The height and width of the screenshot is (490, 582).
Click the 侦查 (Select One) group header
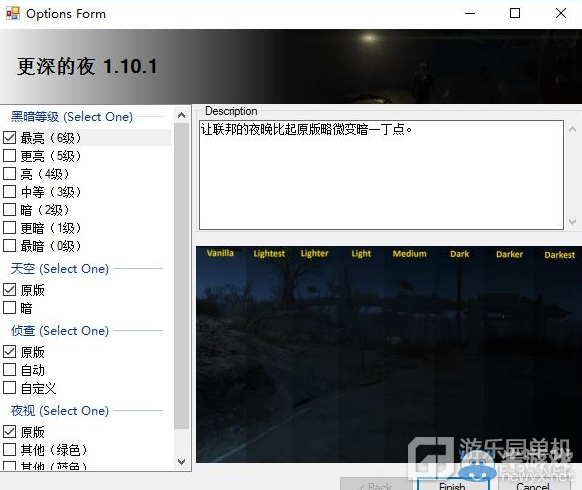click(60, 330)
